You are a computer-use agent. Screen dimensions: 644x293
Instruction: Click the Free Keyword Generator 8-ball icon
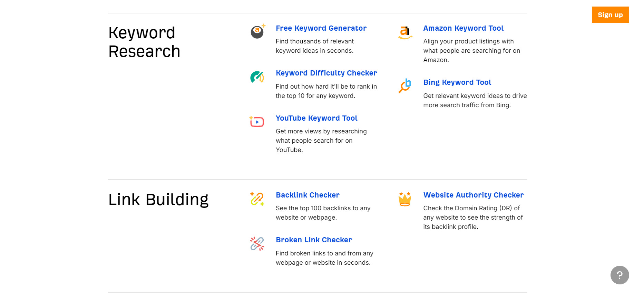pyautogui.click(x=258, y=31)
